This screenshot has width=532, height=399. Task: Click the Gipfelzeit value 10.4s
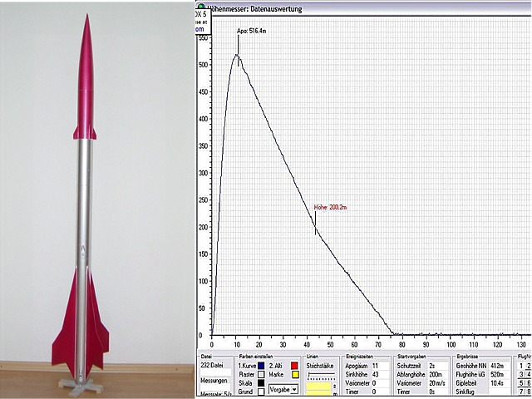[x=497, y=383]
